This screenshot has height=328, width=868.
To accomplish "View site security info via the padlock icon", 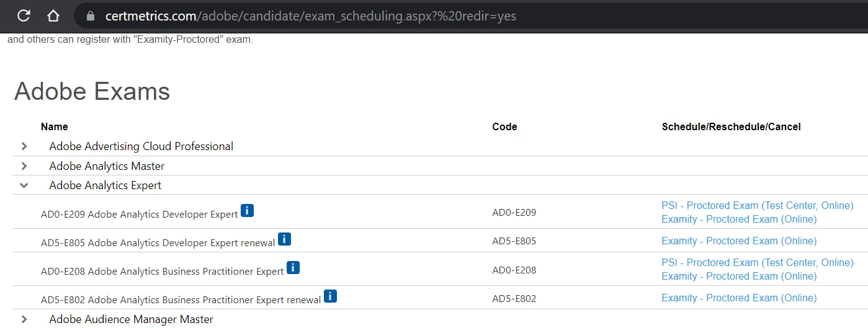I will click(x=91, y=16).
